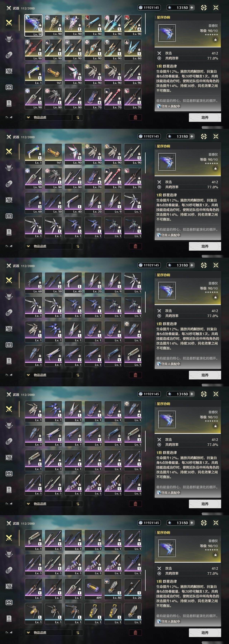The image size is (229, 644).
Task: Open the pill-shaped consumables tab in the third screen
Action: pyautogui.click(x=9, y=313)
